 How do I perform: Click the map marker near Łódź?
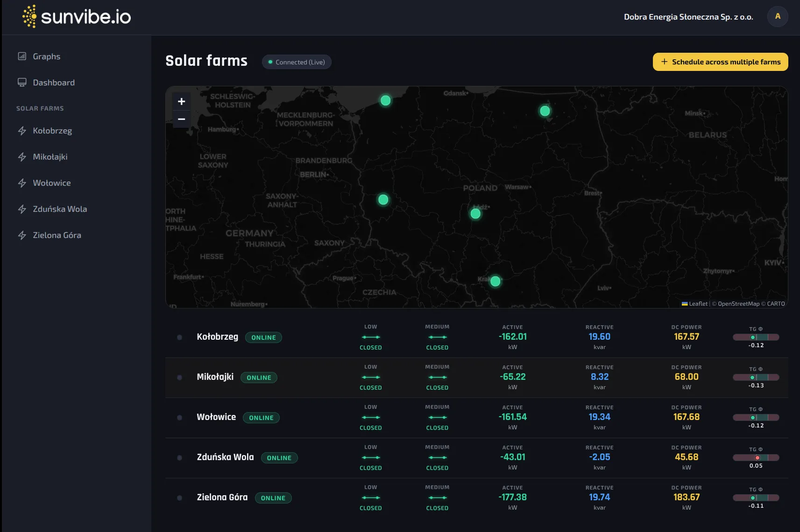(475, 214)
